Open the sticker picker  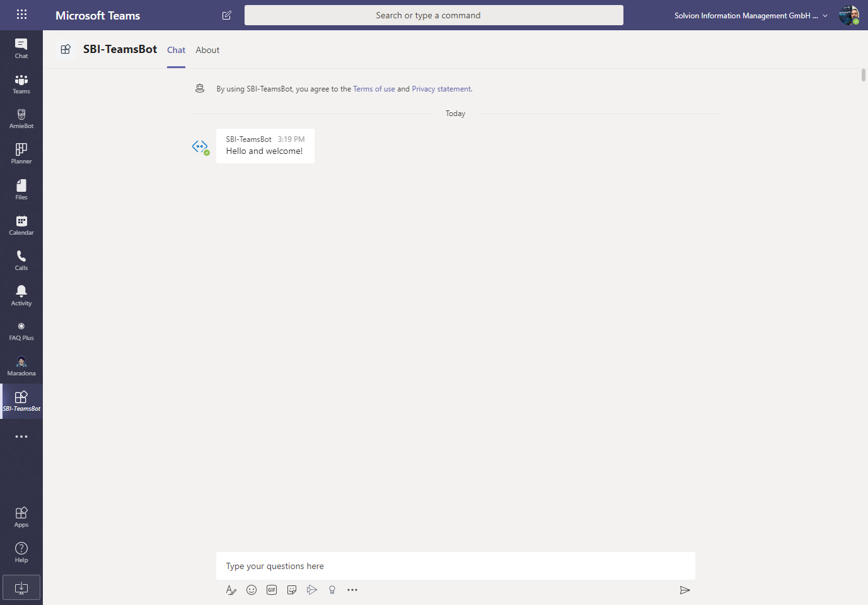click(x=292, y=590)
